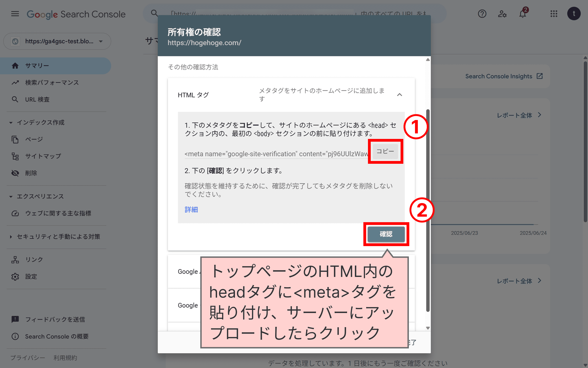The height and width of the screenshot is (368, 588).
Task: Click the dialog vertical scrollbar thumb
Action: coord(428,210)
